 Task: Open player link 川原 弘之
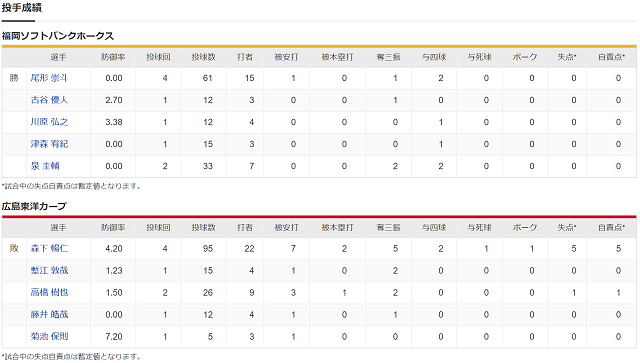point(49,122)
